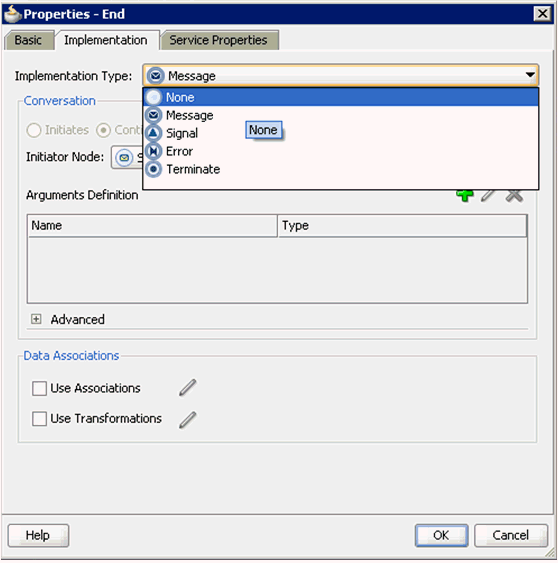This screenshot has height=563, width=558.
Task: Choose Message from the dropdown list
Action: (340, 115)
